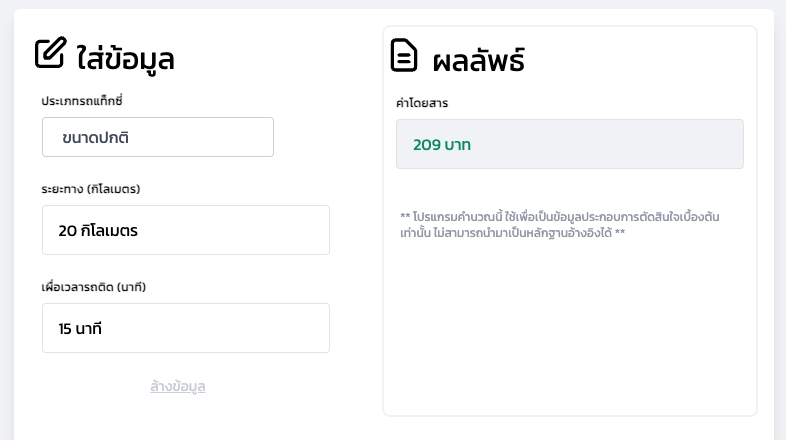
Task: Focus the distance field showing 20 กิโลเมตร
Action: point(186,230)
